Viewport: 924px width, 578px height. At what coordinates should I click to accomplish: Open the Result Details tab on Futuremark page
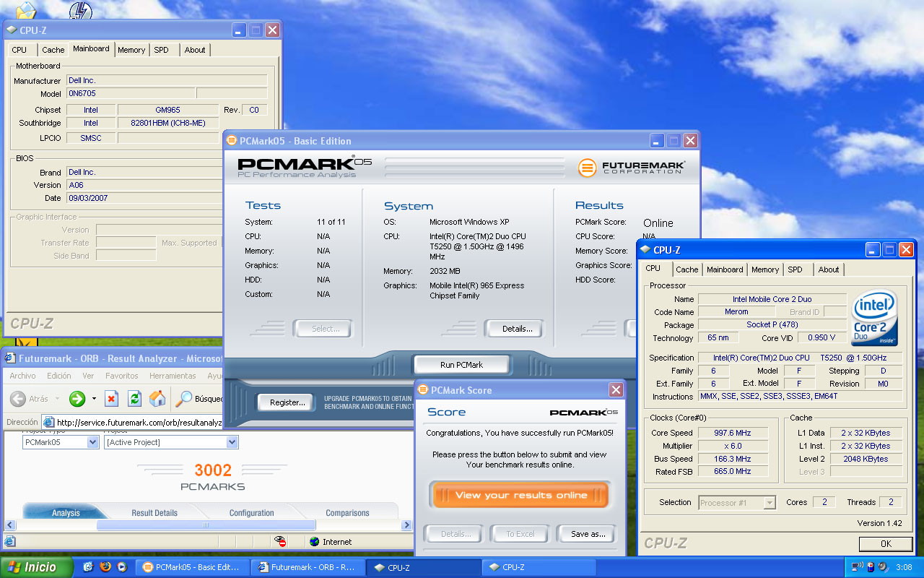[x=154, y=513]
